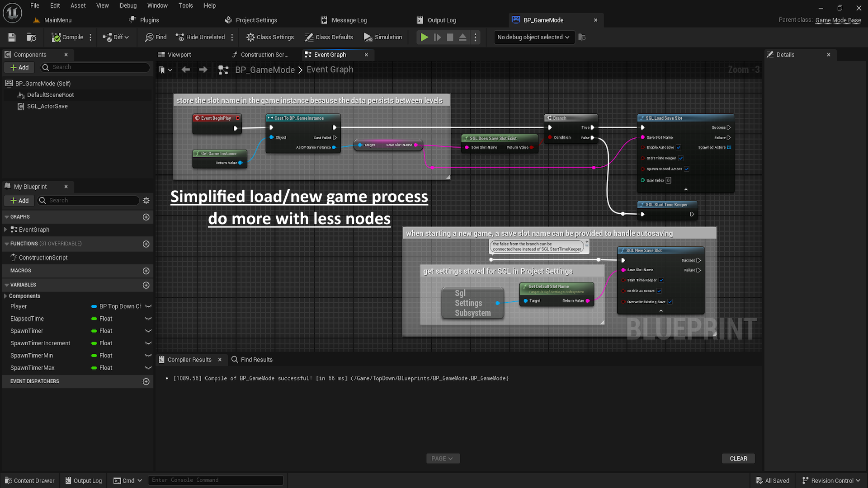This screenshot has height=488, width=868.
Task: Close the Event Graph tab
Action: click(x=366, y=55)
